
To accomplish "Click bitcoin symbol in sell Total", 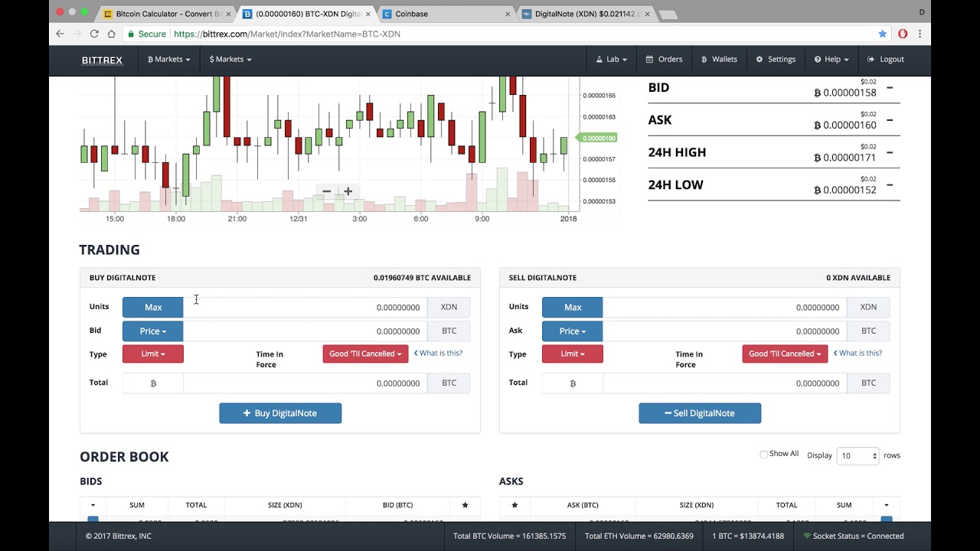I will [x=573, y=383].
